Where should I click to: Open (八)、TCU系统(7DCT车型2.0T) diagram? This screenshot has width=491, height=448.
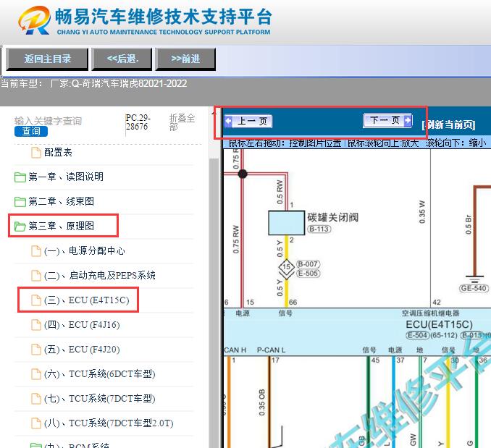[109, 423]
